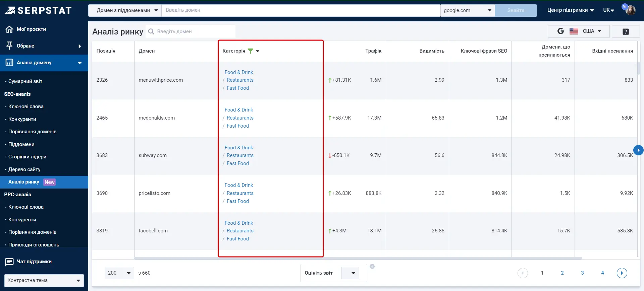The image size is (644, 291).
Task: Click the pricelisto.com domain cell
Action: tap(154, 193)
